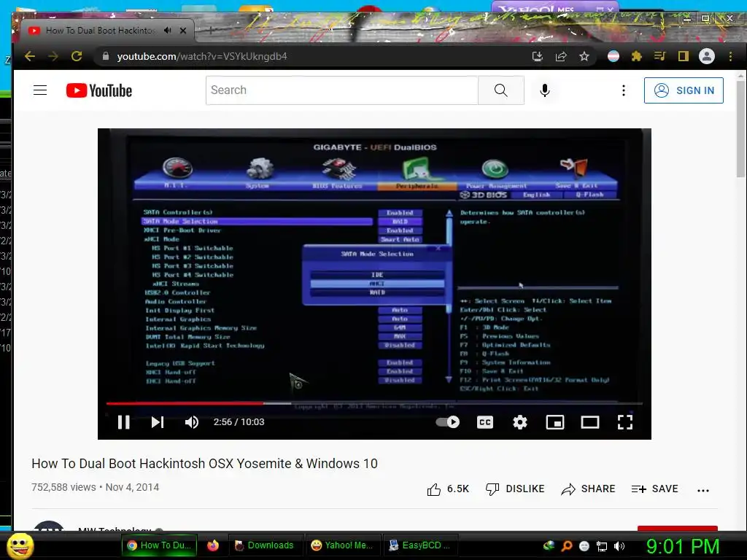Click the taskbar clock 9:01 PM

(x=683, y=546)
